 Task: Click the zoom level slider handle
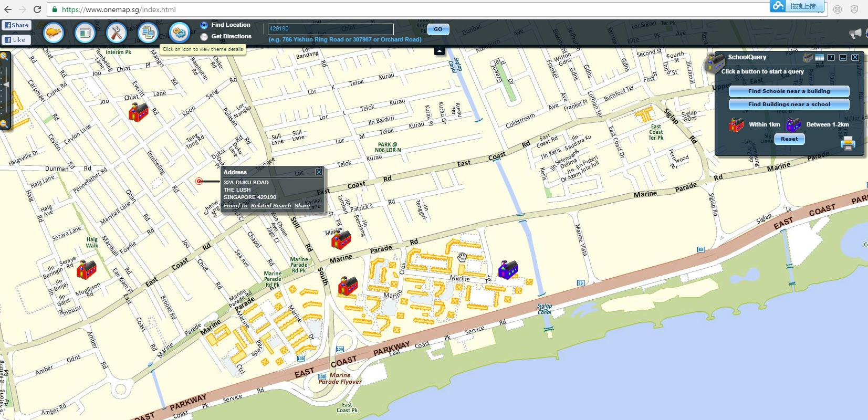(6, 85)
